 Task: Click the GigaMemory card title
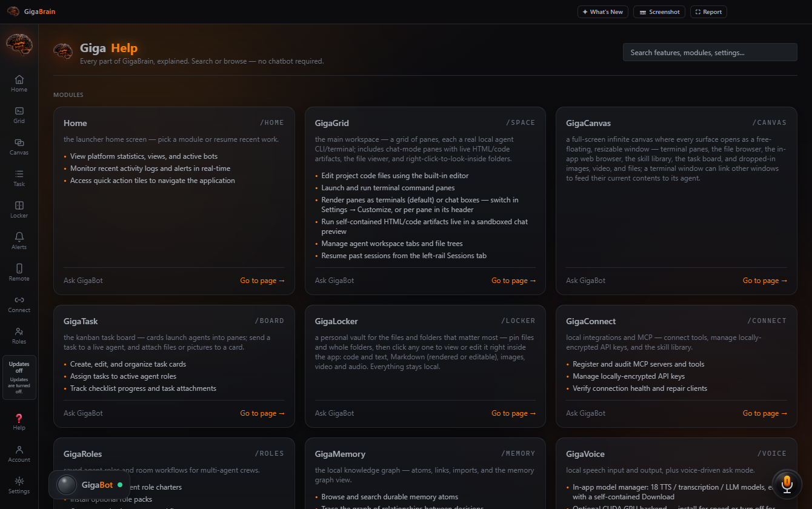(340, 454)
